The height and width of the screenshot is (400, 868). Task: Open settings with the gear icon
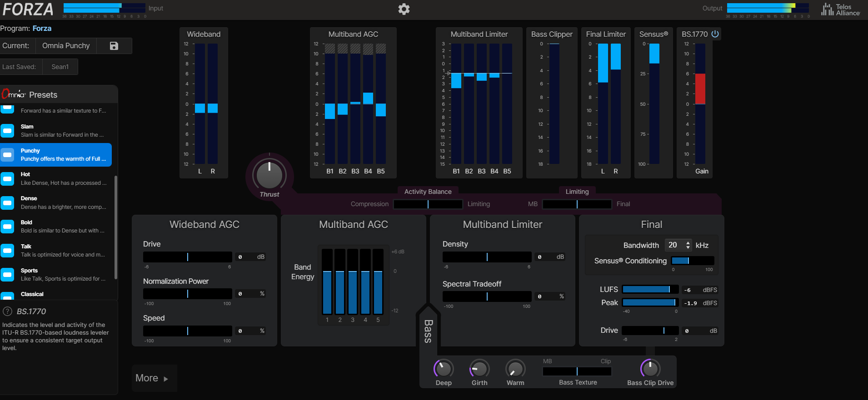(x=404, y=9)
